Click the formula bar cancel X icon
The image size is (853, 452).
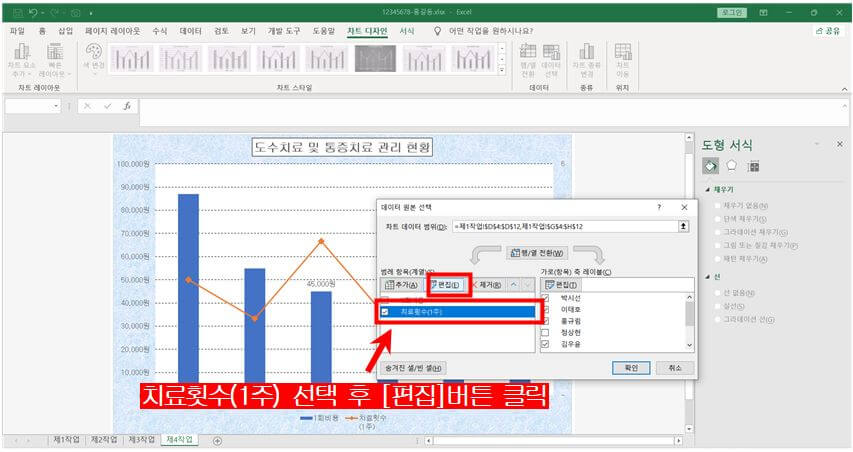88,106
